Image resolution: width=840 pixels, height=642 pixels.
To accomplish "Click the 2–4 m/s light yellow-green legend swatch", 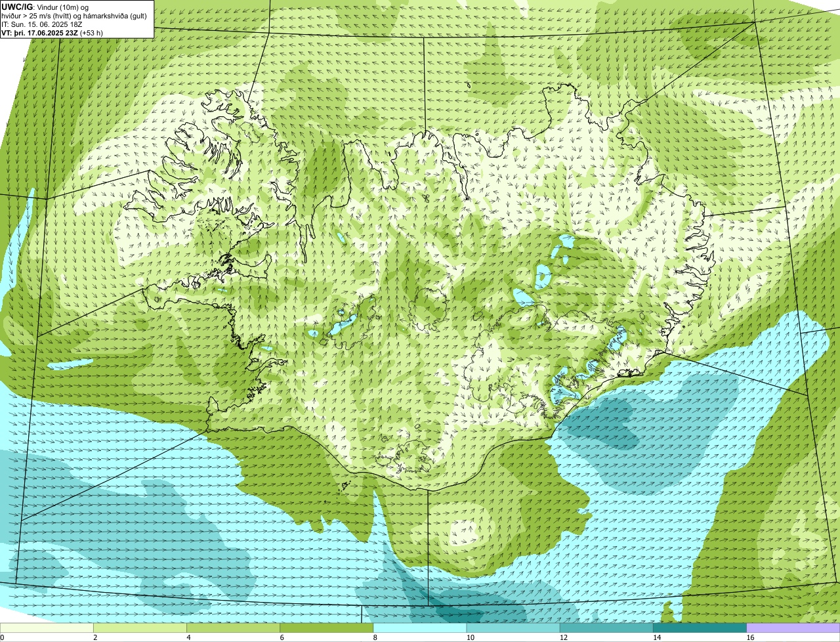I will point(141,628).
